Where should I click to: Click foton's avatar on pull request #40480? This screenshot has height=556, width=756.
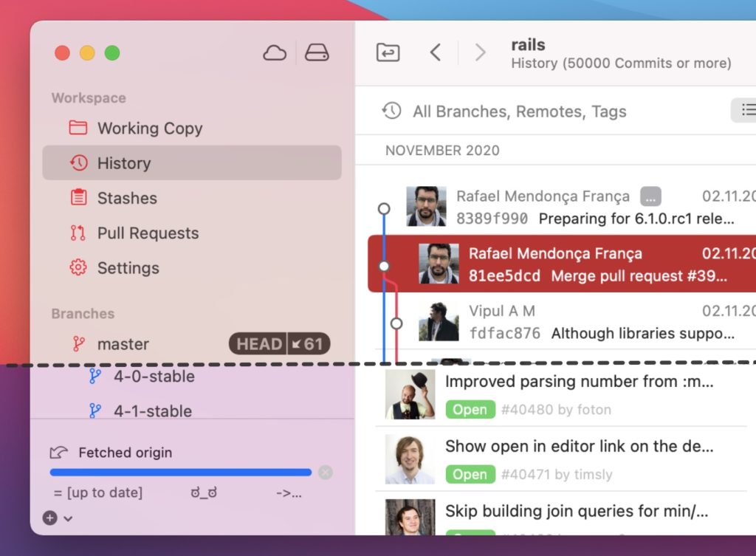click(x=410, y=394)
